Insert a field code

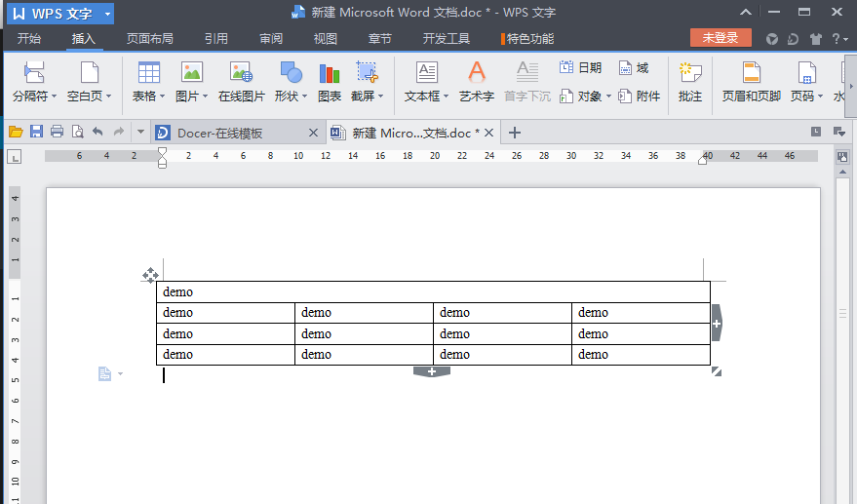pos(634,68)
